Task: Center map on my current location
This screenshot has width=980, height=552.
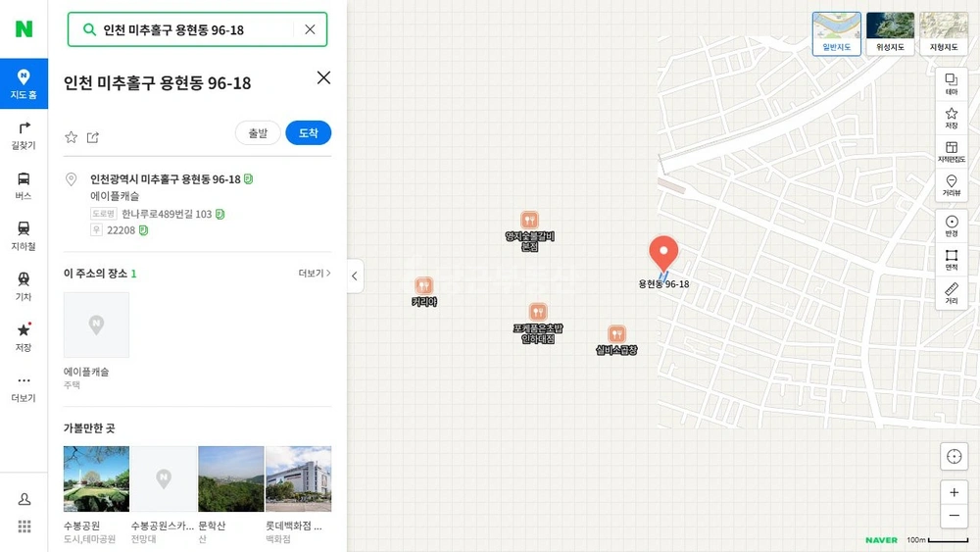Action: click(954, 456)
